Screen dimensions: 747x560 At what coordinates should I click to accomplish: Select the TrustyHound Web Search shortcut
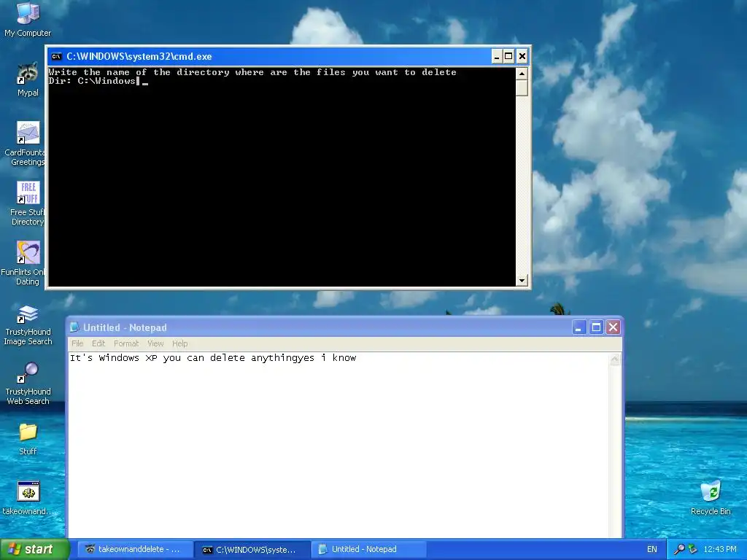(28, 383)
